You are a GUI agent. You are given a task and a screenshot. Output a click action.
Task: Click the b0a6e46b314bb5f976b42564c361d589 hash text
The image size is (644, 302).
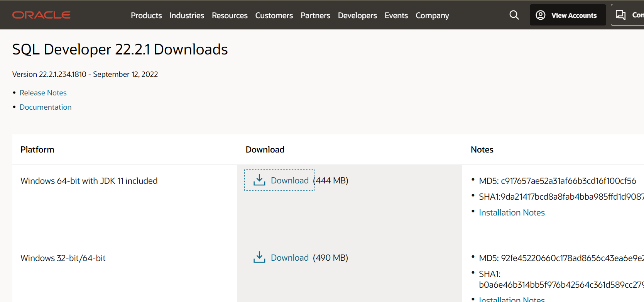click(561, 285)
